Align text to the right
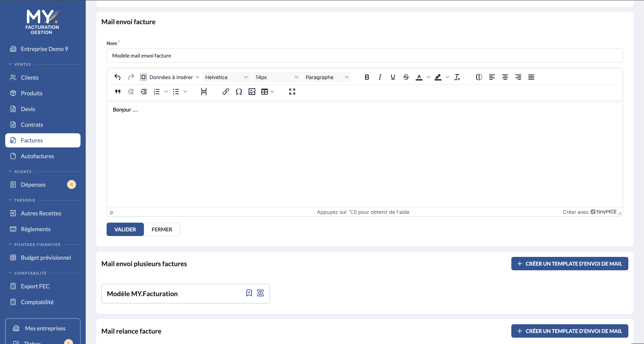Screen dimensions: 644x344 tap(518, 77)
